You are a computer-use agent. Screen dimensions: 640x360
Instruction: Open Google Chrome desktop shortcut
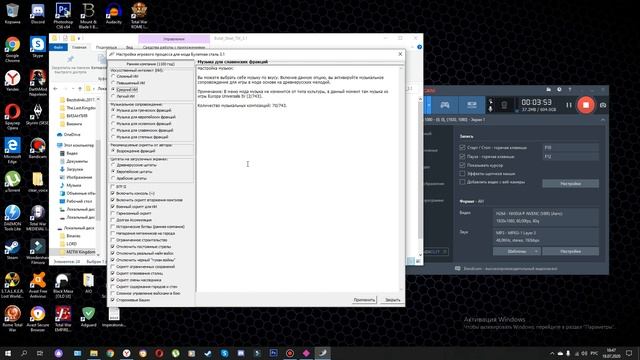click(12, 49)
